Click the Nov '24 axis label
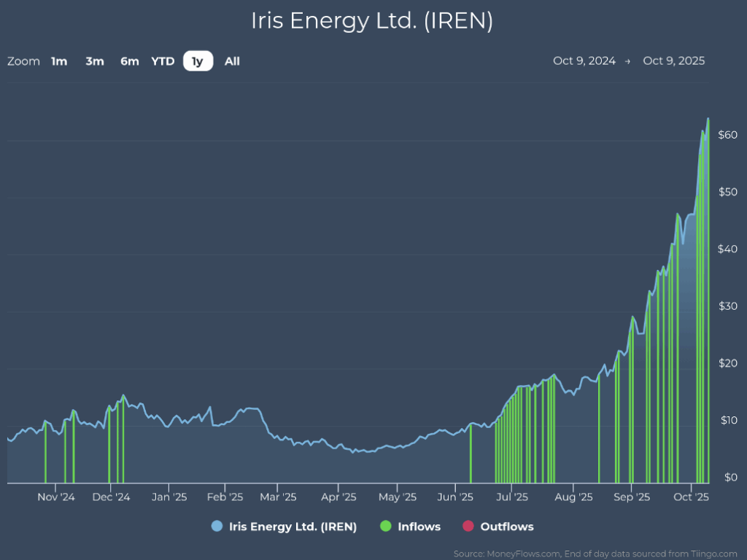Image resolution: width=747 pixels, height=560 pixels. 56,497
